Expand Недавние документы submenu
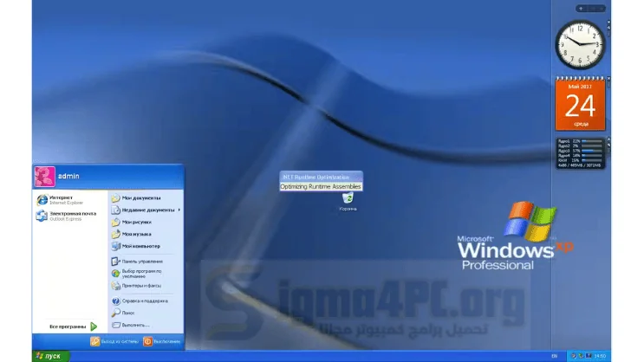Image resolution: width=644 pixels, height=362 pixels. click(x=146, y=210)
